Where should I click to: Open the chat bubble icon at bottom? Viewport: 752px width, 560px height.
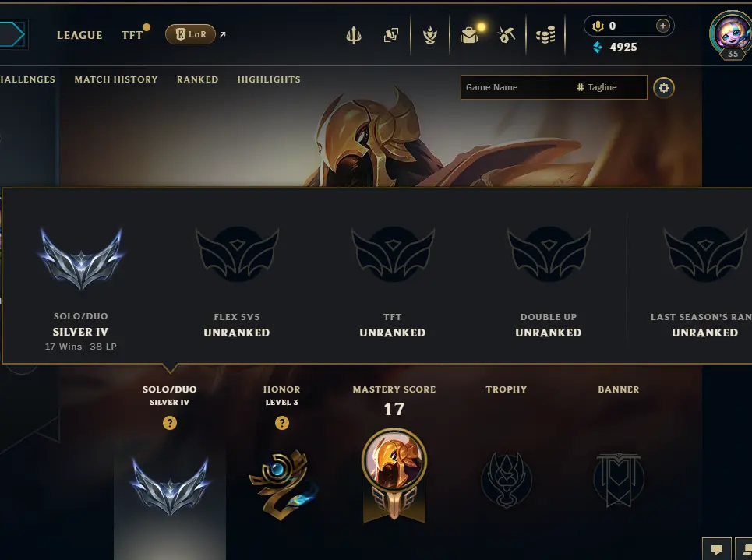[717, 549]
